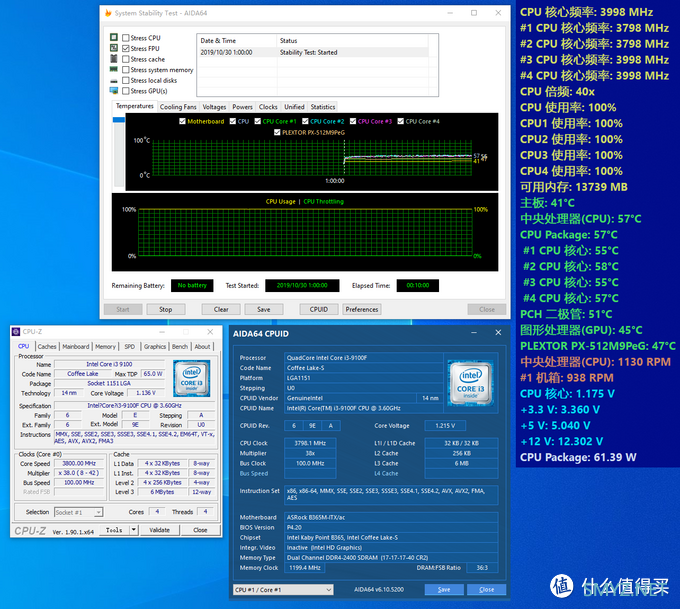Click the monitor icon beside Stress GPU(s)
The width and height of the screenshot is (680, 609).
click(114, 91)
